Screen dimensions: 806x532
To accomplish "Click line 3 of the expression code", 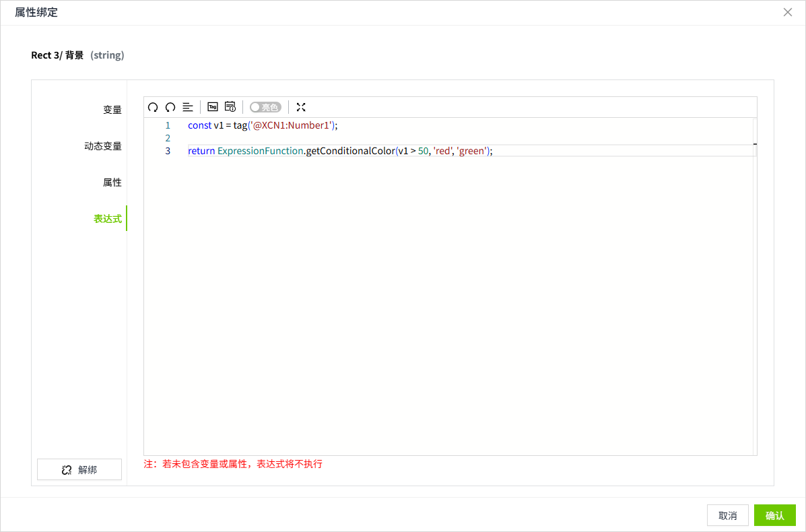I will (x=339, y=150).
